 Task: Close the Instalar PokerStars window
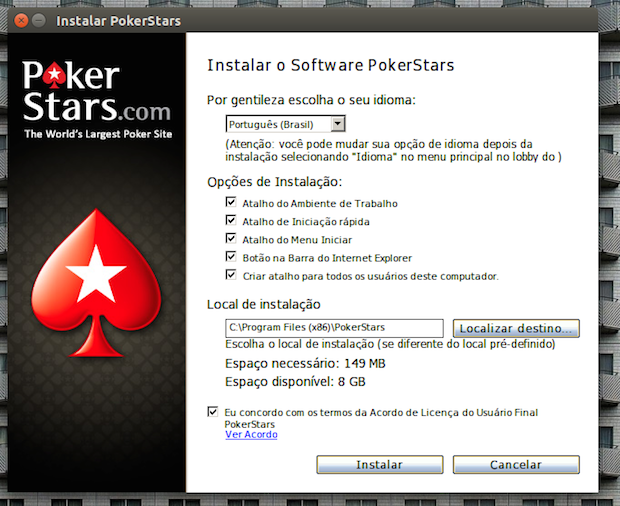[x=21, y=21]
